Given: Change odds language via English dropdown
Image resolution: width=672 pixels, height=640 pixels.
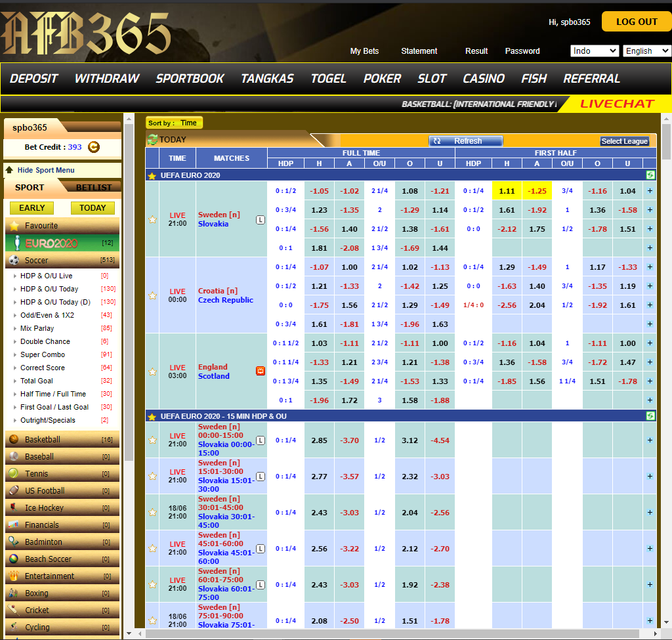Looking at the screenshot, I should [x=647, y=51].
